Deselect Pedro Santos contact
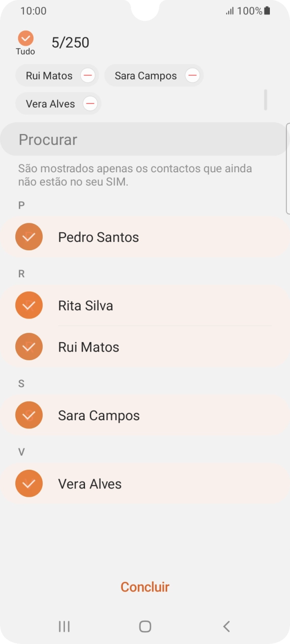The height and width of the screenshot is (644, 290). coord(29,237)
